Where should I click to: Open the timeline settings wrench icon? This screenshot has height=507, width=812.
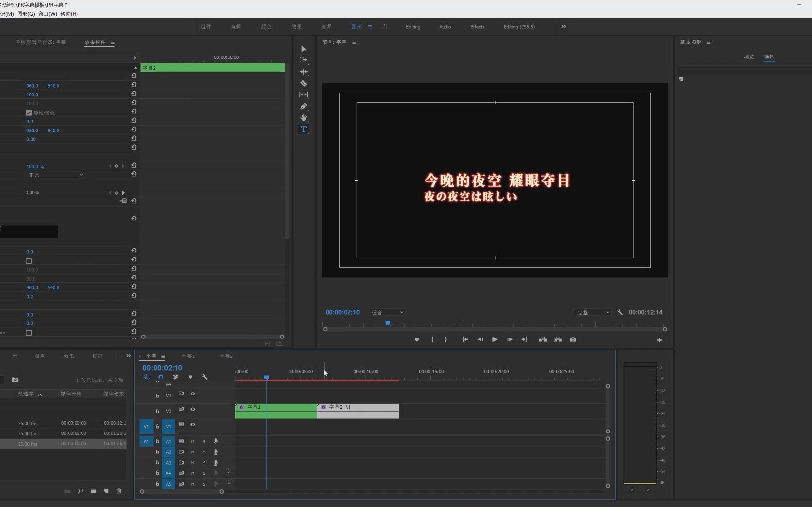pos(205,377)
